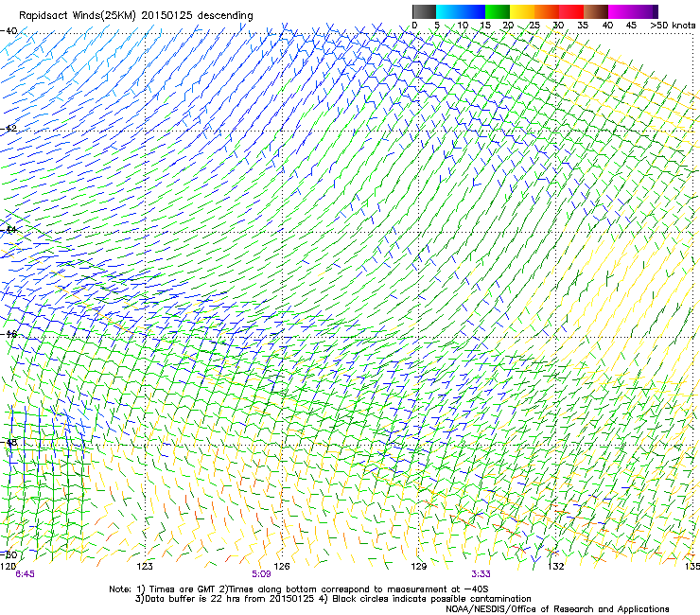Click the orange 25-30 knots color swatch

(547, 11)
